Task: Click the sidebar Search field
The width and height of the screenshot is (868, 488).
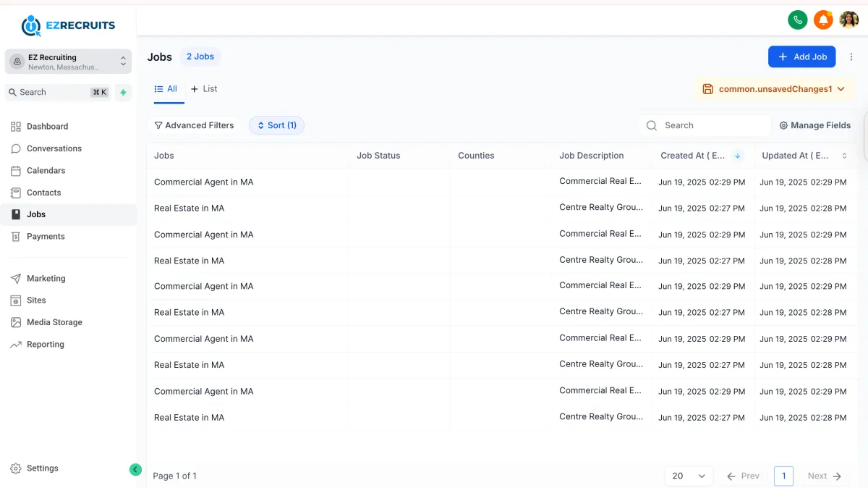Action: pyautogui.click(x=58, y=92)
